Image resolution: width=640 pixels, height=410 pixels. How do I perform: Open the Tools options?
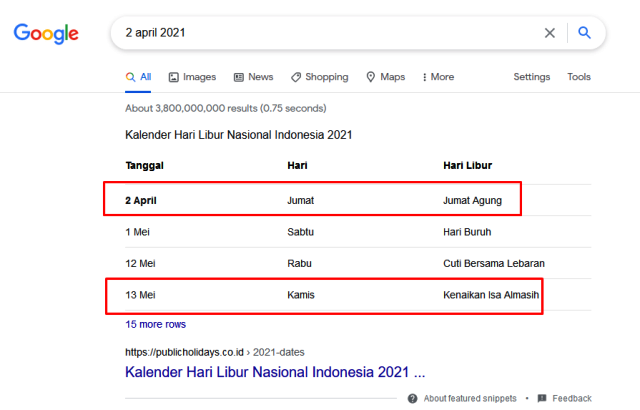[579, 77]
